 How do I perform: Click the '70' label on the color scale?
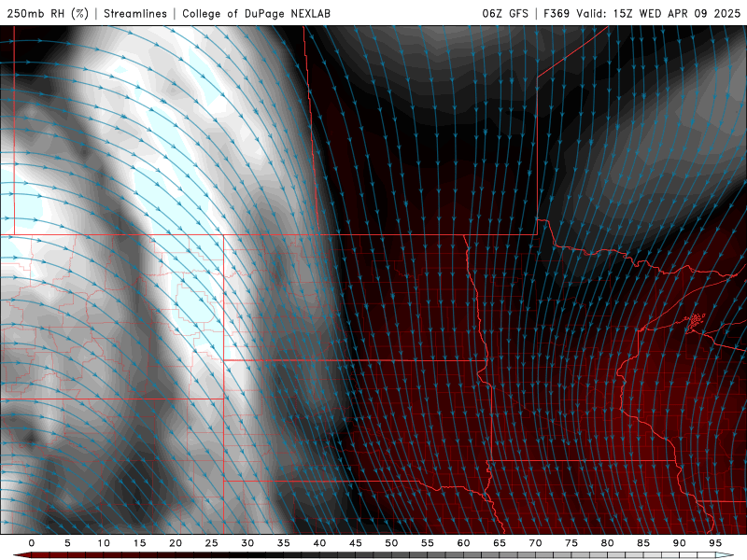pyautogui.click(x=535, y=543)
